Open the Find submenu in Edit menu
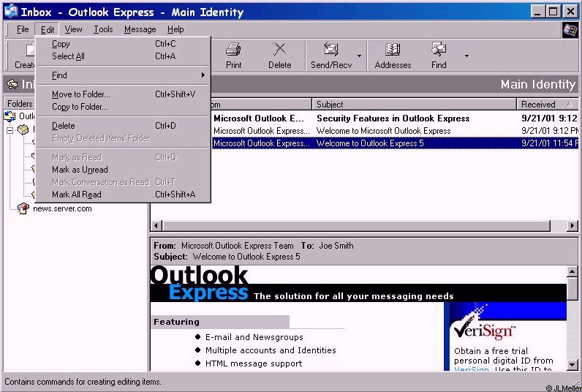The image size is (582, 392). 124,75
